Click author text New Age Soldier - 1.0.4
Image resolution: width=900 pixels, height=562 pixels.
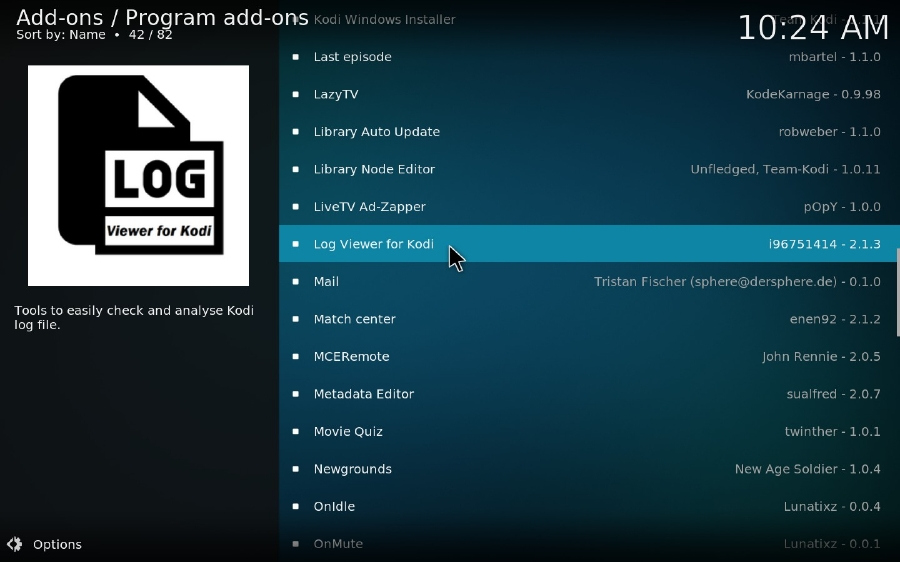click(x=808, y=469)
